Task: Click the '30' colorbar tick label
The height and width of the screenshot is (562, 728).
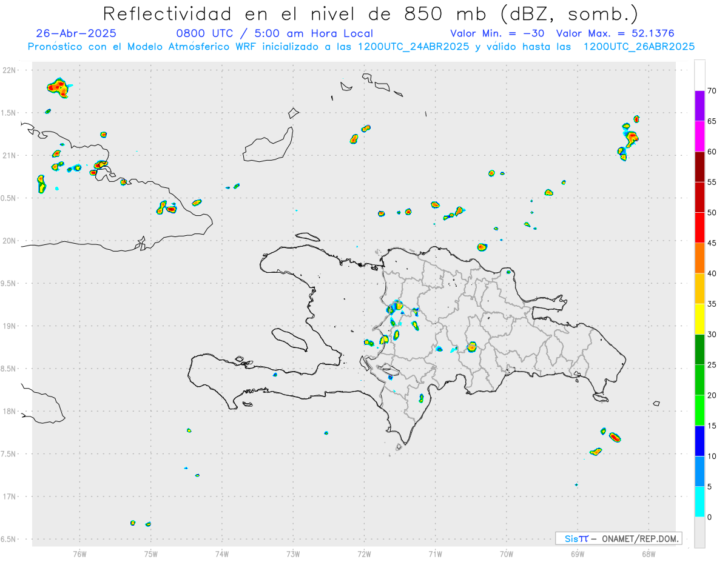Action: (x=712, y=335)
